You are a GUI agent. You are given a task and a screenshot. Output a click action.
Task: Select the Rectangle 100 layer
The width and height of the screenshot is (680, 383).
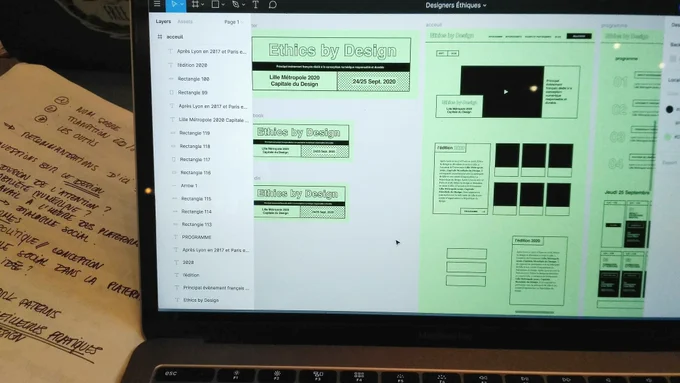193,79
